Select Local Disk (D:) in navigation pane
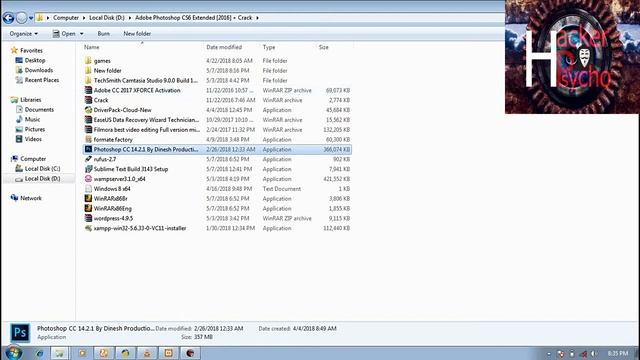Screen dimensions: 640x360 42,178
